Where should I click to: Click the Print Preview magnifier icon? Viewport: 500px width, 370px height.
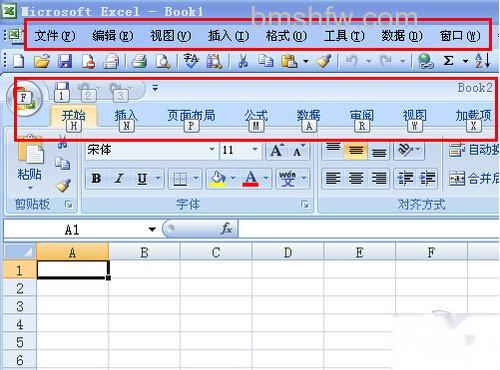[x=163, y=61]
